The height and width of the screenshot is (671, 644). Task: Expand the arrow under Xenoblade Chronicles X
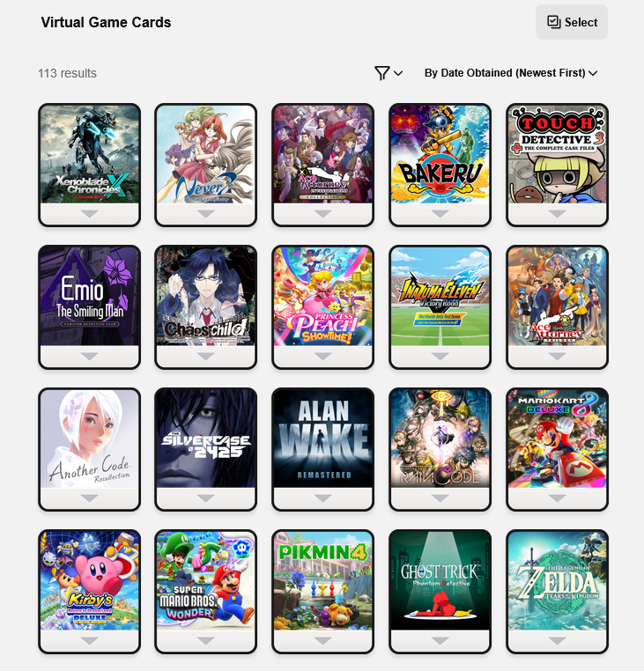click(x=90, y=213)
